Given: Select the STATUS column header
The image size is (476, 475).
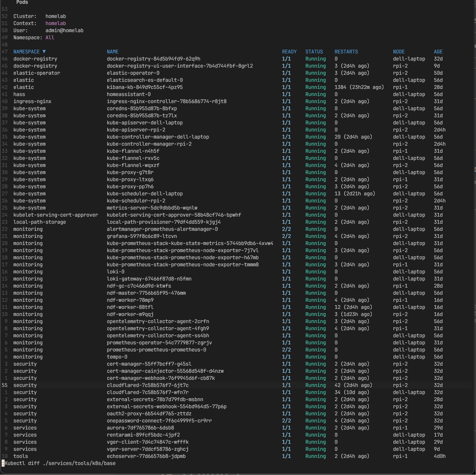Looking at the screenshot, I should [x=314, y=52].
